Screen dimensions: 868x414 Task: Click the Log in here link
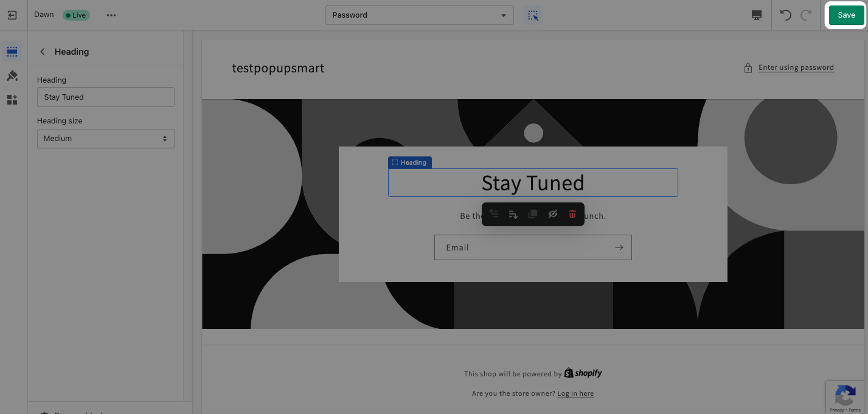(x=575, y=393)
